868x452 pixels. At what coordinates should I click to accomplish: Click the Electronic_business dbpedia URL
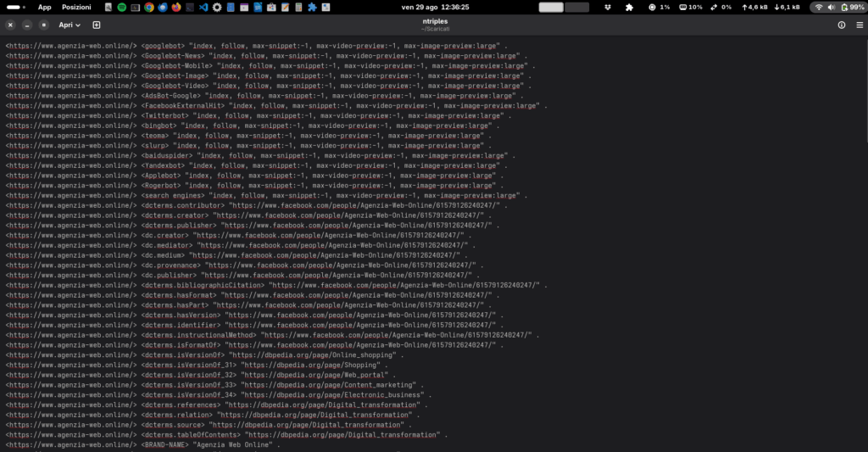pos(332,395)
